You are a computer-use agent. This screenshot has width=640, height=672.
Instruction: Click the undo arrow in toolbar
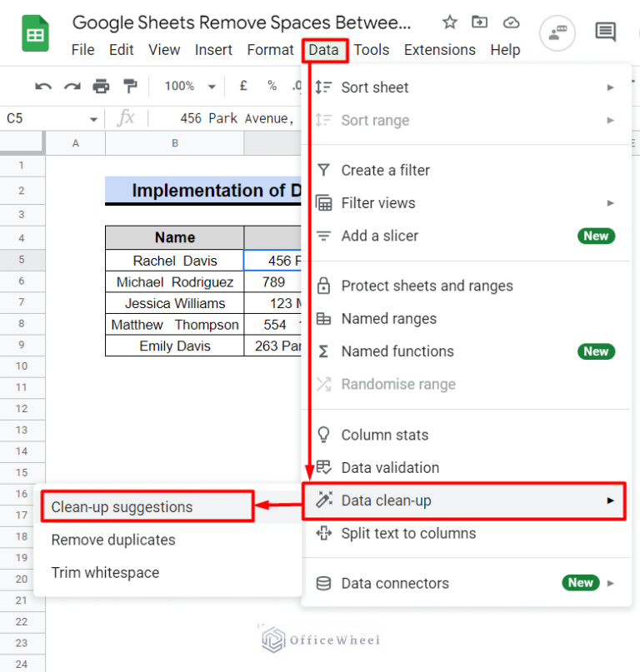coord(43,86)
